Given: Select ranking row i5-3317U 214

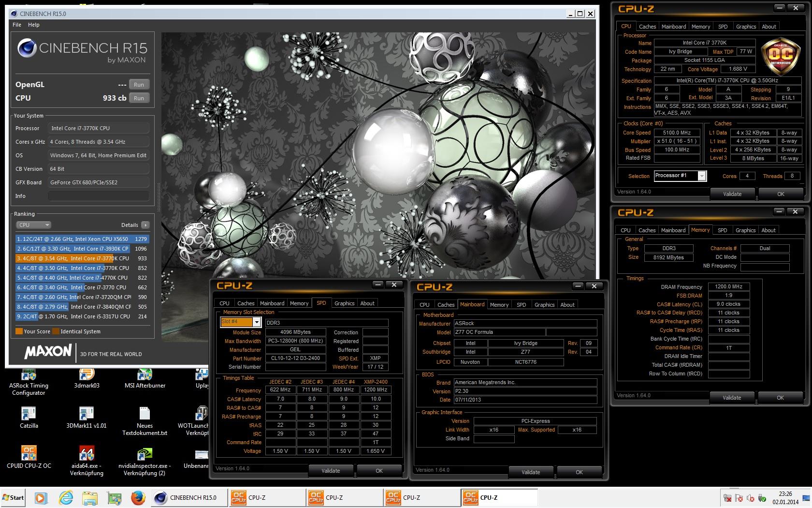Looking at the screenshot, I should point(82,316).
